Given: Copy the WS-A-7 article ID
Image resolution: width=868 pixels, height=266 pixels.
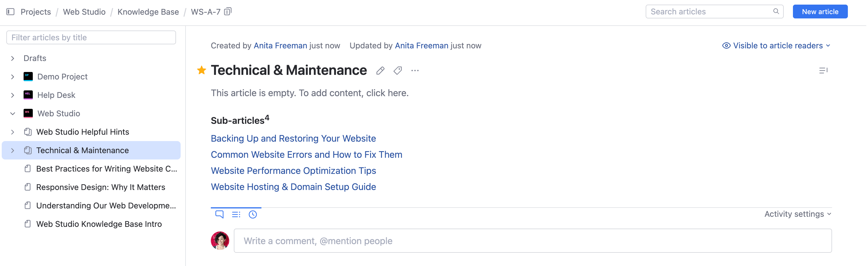Looking at the screenshot, I should point(228,12).
